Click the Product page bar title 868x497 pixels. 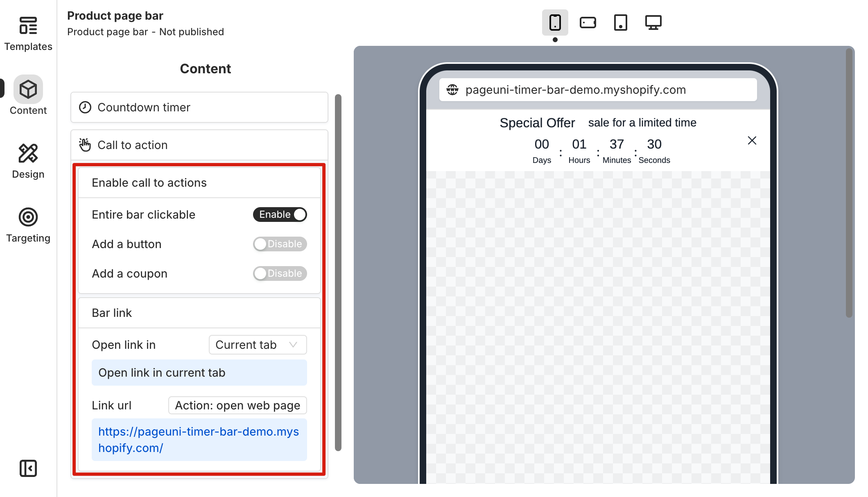point(115,16)
